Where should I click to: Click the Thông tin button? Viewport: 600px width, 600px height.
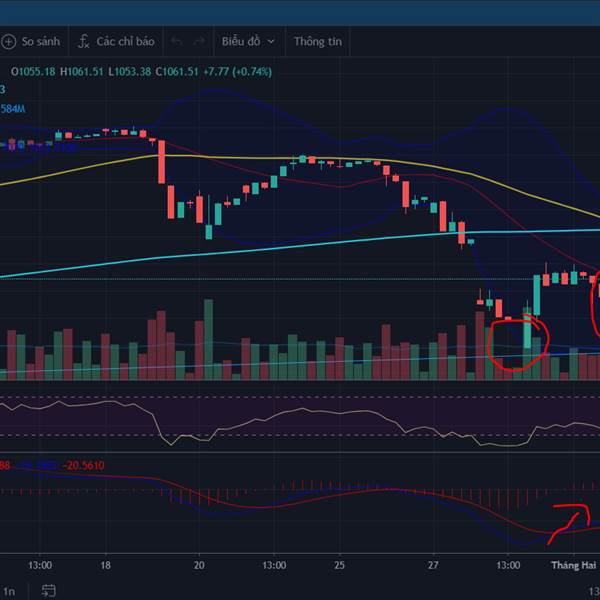[318, 41]
